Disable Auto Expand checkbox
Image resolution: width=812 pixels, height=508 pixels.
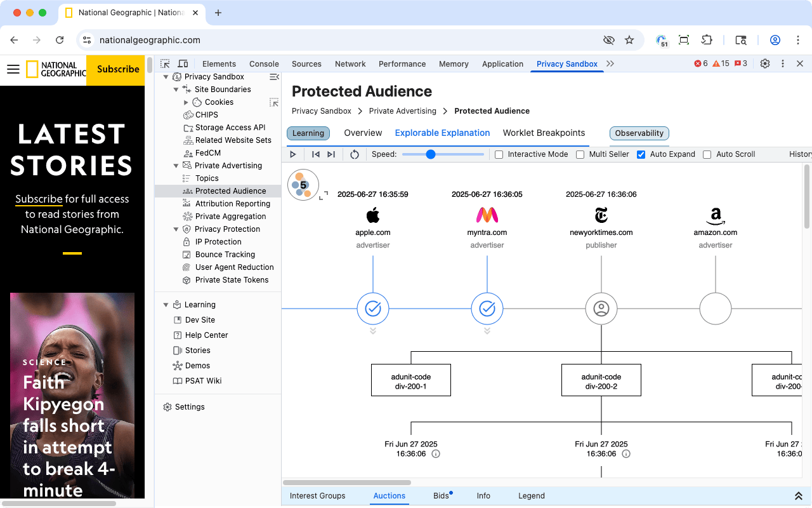[641, 154]
